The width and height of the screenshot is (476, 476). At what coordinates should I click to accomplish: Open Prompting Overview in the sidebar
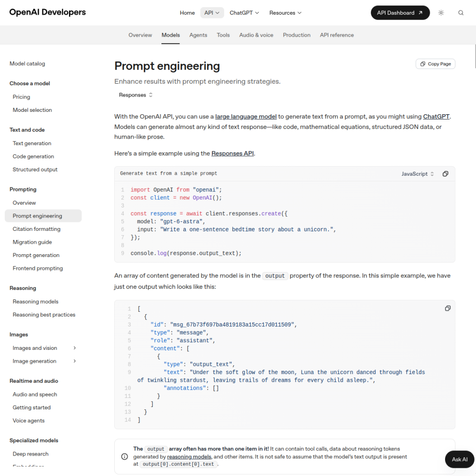tap(24, 203)
